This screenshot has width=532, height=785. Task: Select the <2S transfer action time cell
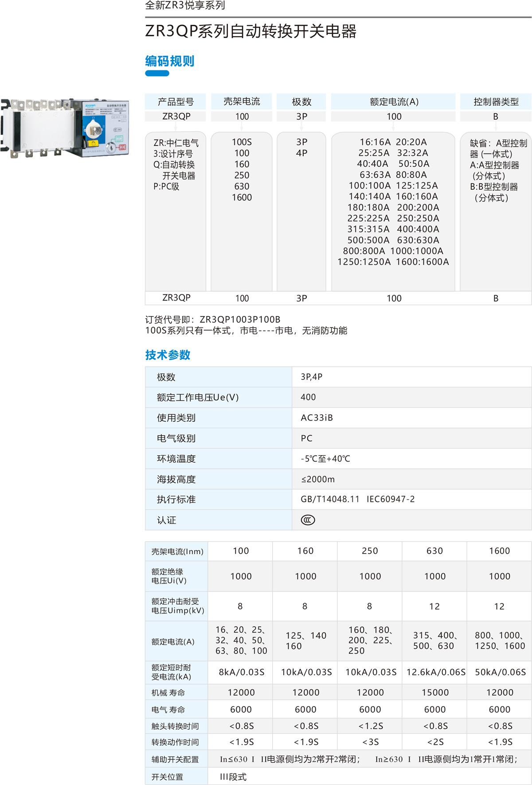pos(435,742)
